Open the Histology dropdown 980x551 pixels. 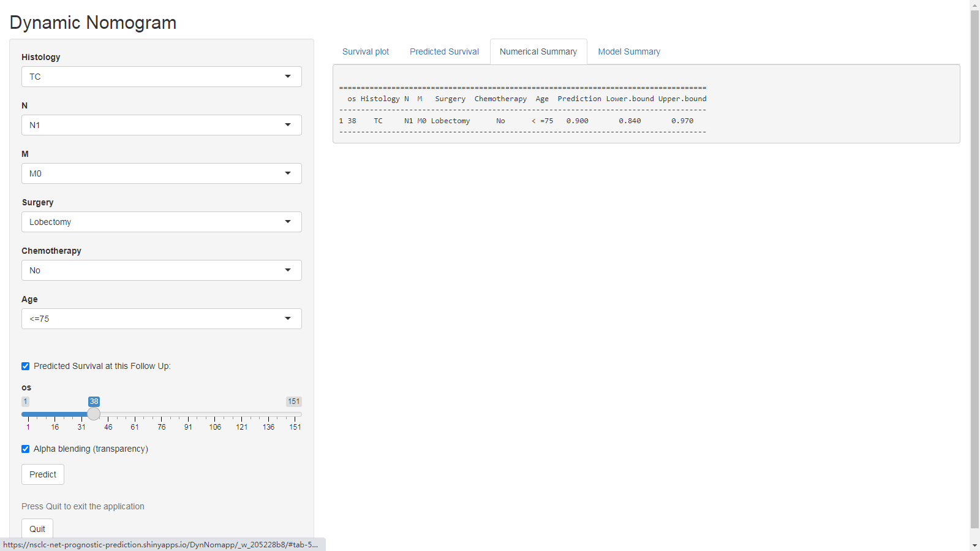coord(161,77)
